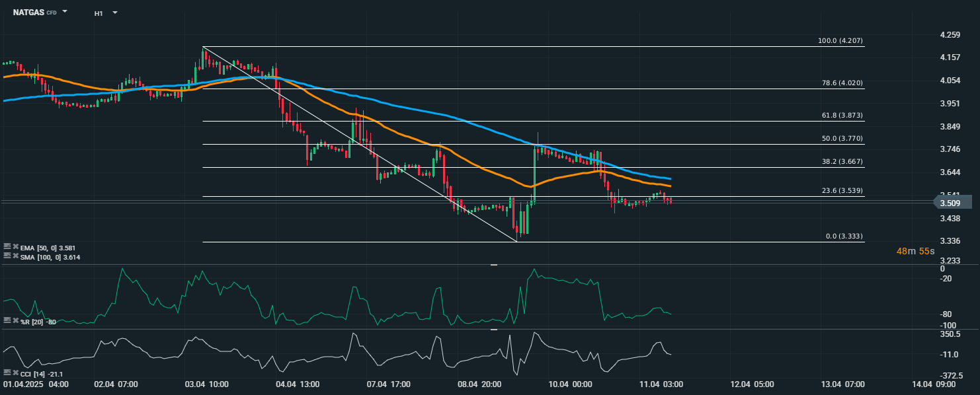Open SMA indicator settings icon
The image size is (980, 395).
pyautogui.click(x=7, y=255)
